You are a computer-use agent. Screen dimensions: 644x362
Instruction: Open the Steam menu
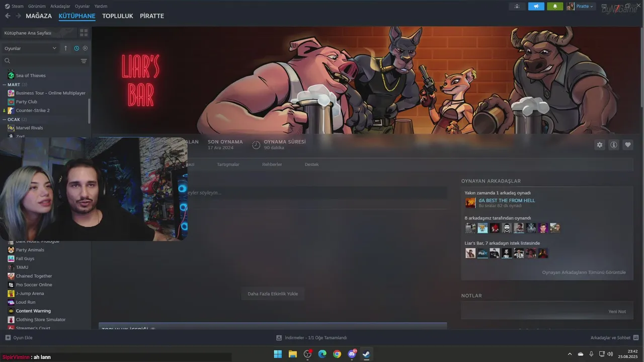[15, 6]
